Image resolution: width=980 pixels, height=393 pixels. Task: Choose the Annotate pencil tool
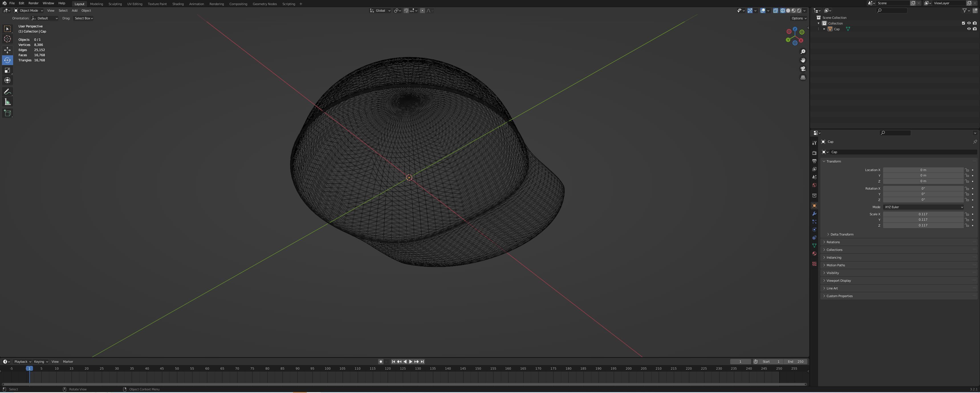point(7,92)
